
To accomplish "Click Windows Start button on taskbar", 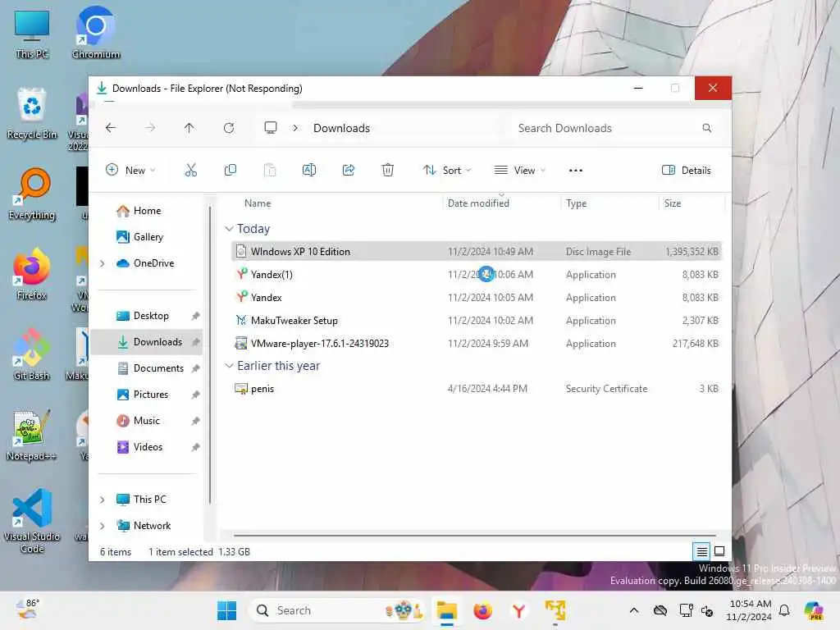I will click(x=227, y=610).
